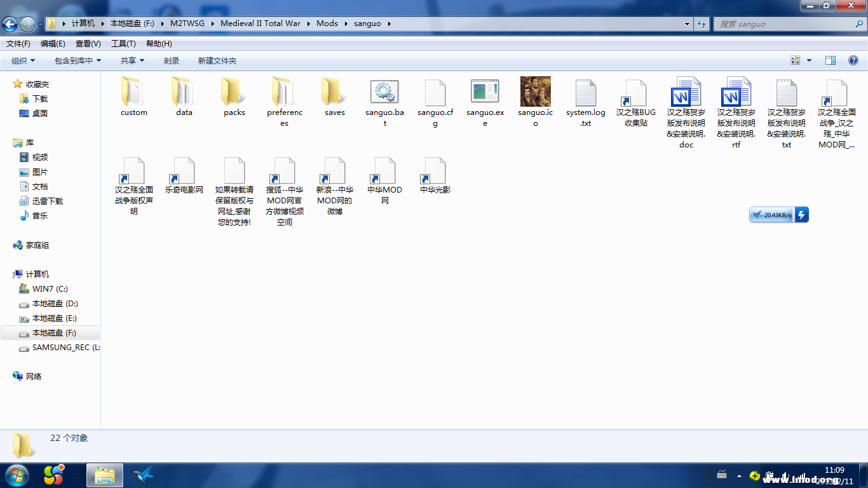Image resolution: width=868 pixels, height=488 pixels.
Task: Click the Windows Start button
Action: (x=17, y=475)
